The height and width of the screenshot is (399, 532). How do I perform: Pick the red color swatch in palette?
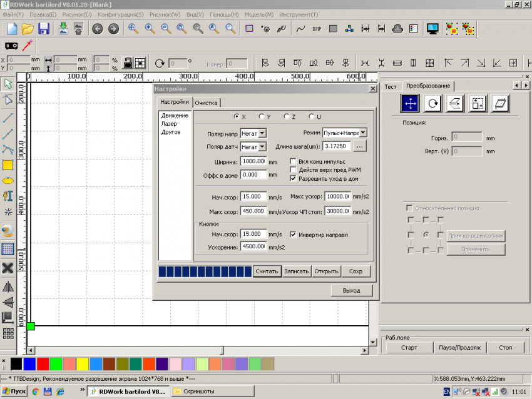tap(43, 364)
